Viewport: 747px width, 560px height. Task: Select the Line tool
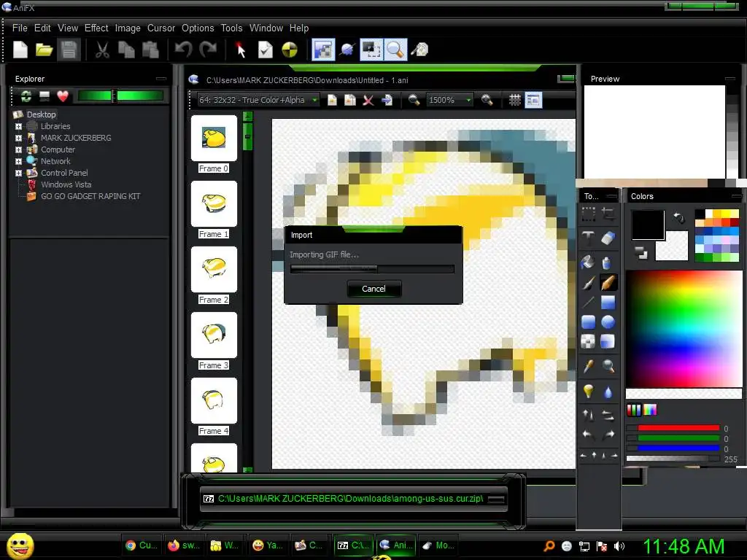[x=589, y=303]
